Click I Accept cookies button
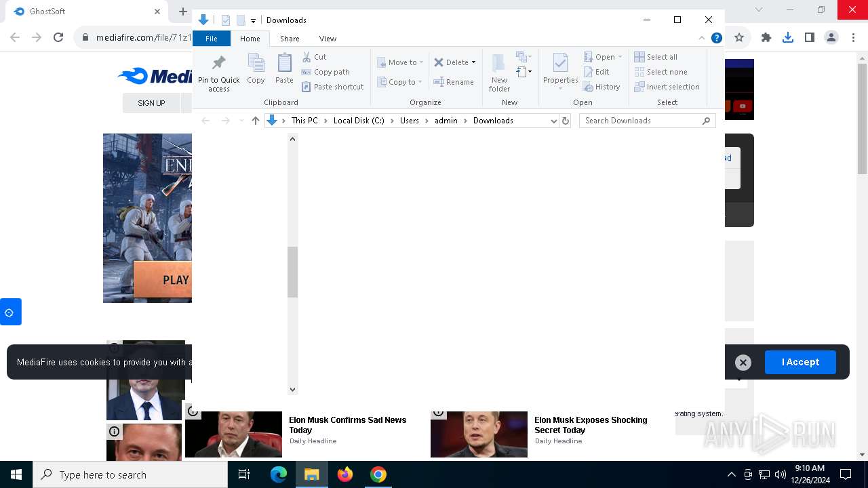The height and width of the screenshot is (488, 868). pyautogui.click(x=800, y=362)
